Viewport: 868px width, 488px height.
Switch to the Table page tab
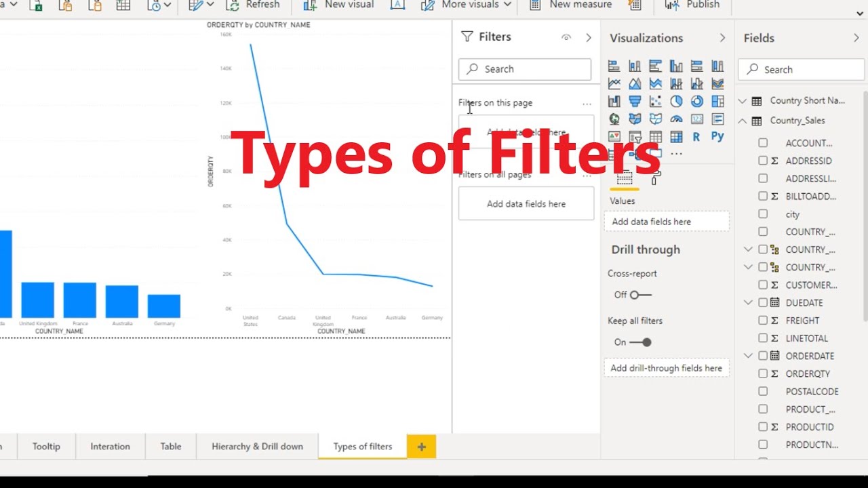pos(171,447)
